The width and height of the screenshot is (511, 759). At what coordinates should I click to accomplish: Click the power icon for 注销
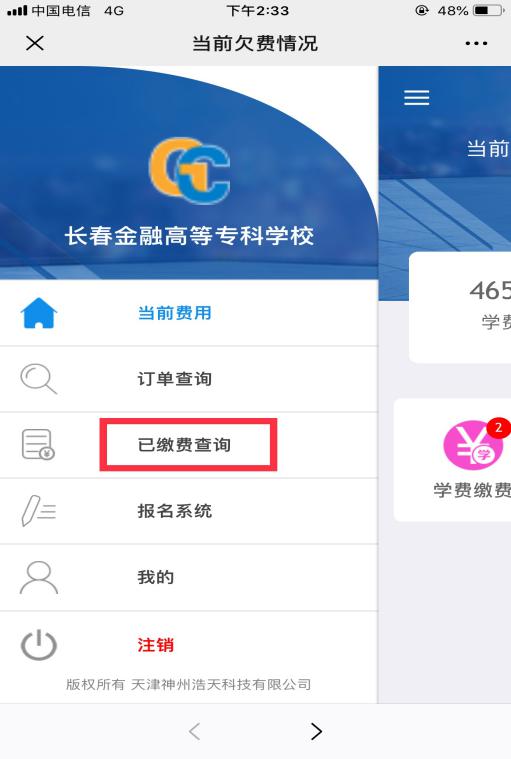[x=39, y=645]
